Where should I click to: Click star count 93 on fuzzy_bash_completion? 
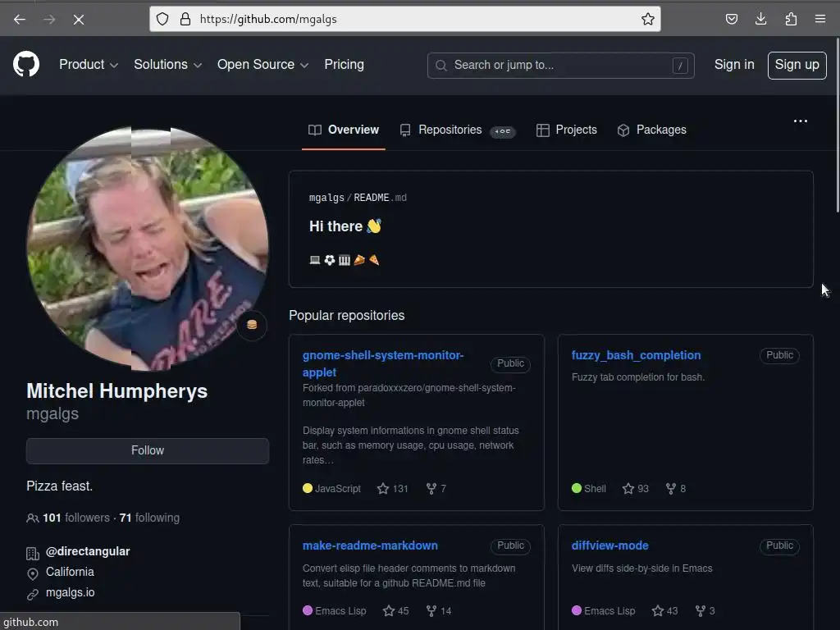tap(636, 489)
